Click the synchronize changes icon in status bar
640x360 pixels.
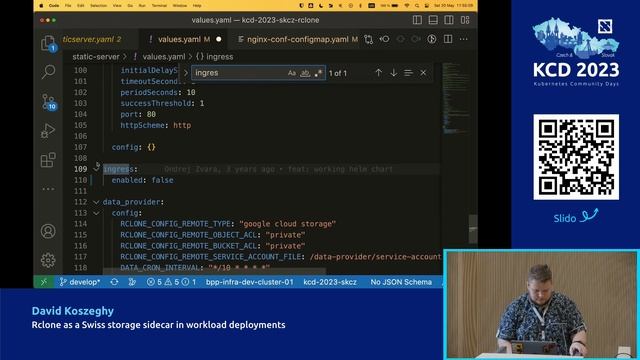pyautogui.click(x=114, y=282)
